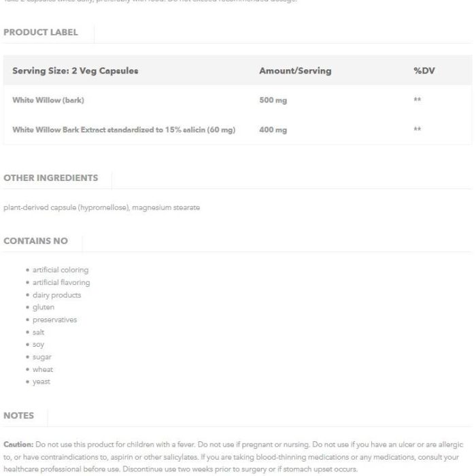Click the Amount/Serving column header
The image size is (476, 476).
tap(295, 71)
